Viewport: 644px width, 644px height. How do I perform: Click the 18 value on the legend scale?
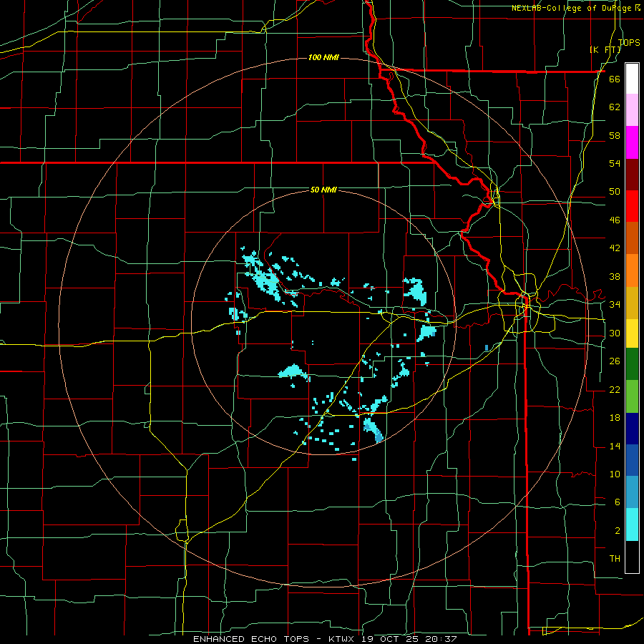click(615, 418)
